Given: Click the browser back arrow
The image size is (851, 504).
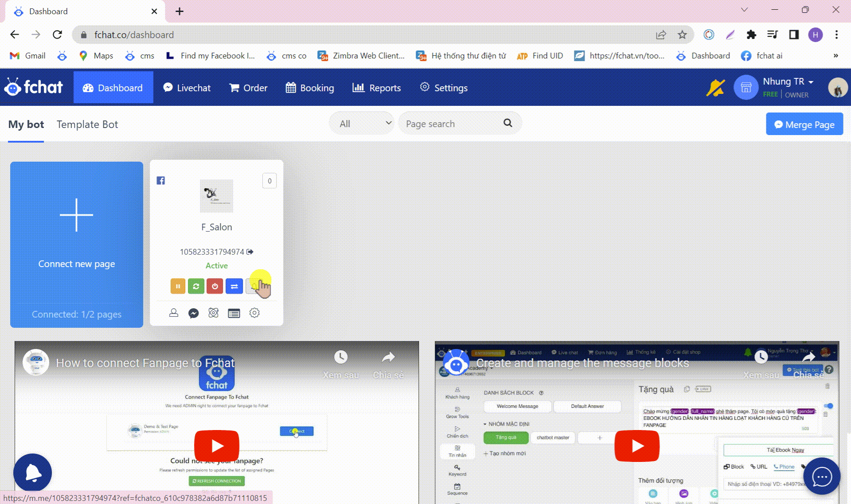Looking at the screenshot, I should coord(15,35).
